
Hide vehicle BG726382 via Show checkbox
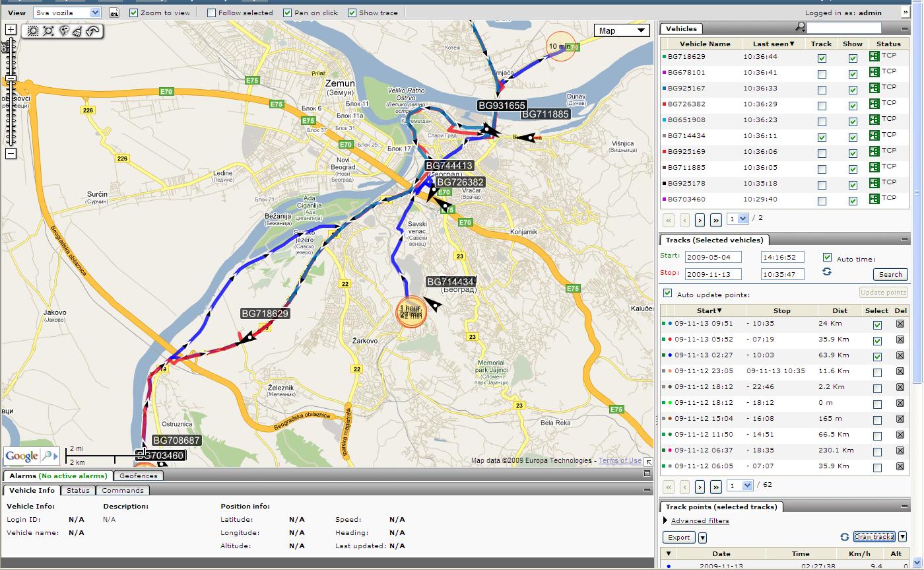coord(853,106)
